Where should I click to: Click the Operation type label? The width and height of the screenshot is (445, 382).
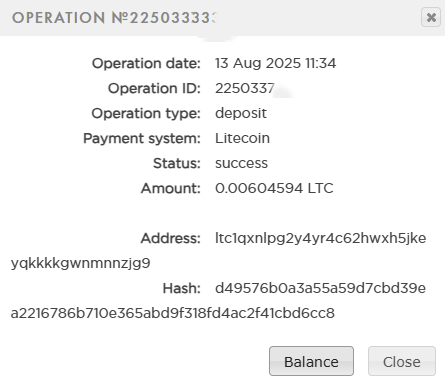coord(146,114)
